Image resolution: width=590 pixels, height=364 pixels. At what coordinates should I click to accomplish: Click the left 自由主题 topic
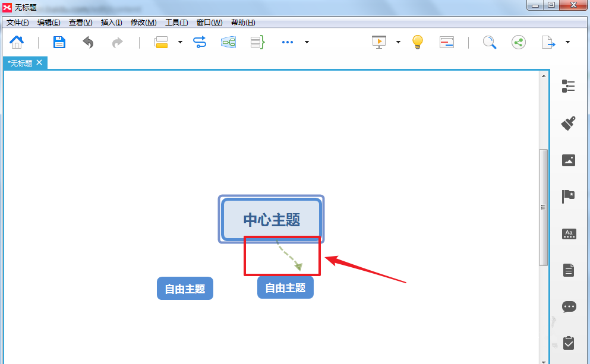185,288
